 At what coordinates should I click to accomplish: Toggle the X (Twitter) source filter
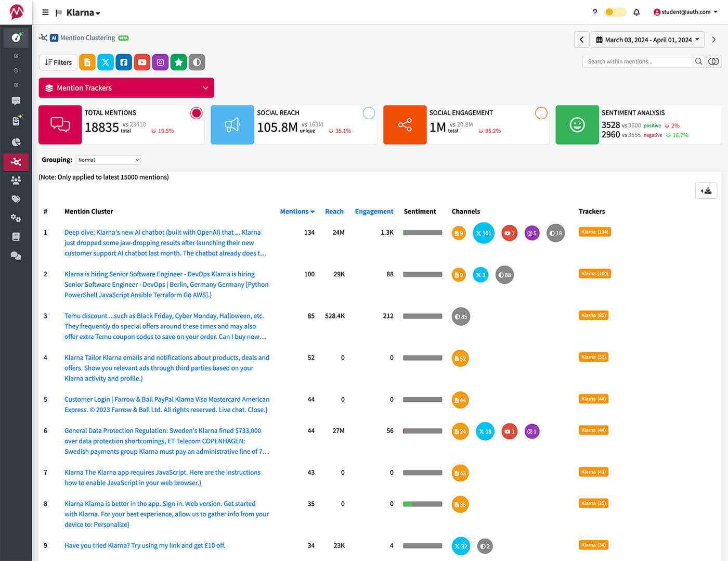(106, 62)
